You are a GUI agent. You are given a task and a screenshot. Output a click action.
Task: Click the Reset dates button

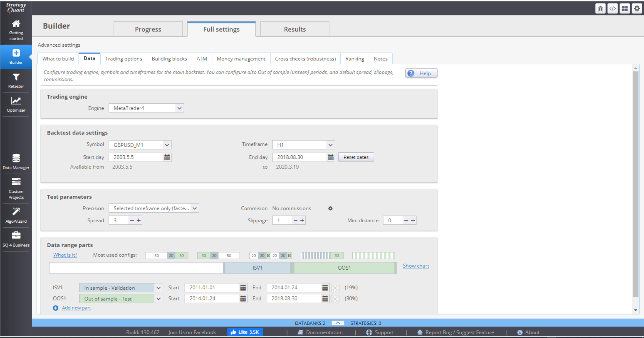click(356, 157)
